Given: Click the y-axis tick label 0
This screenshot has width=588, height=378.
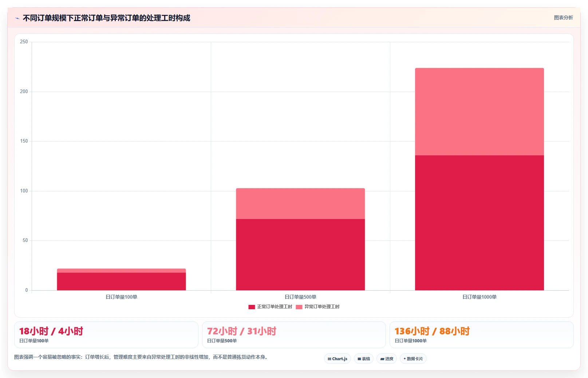Looking at the screenshot, I should (x=27, y=290).
